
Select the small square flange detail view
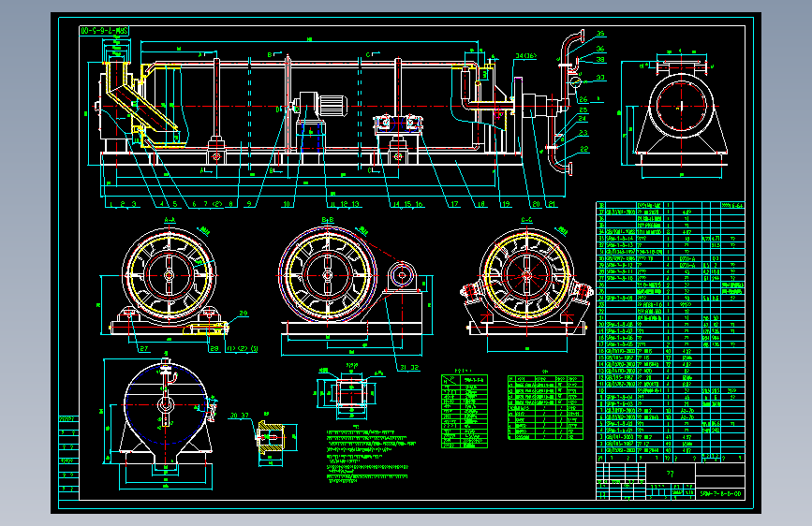pyautogui.click(x=351, y=393)
